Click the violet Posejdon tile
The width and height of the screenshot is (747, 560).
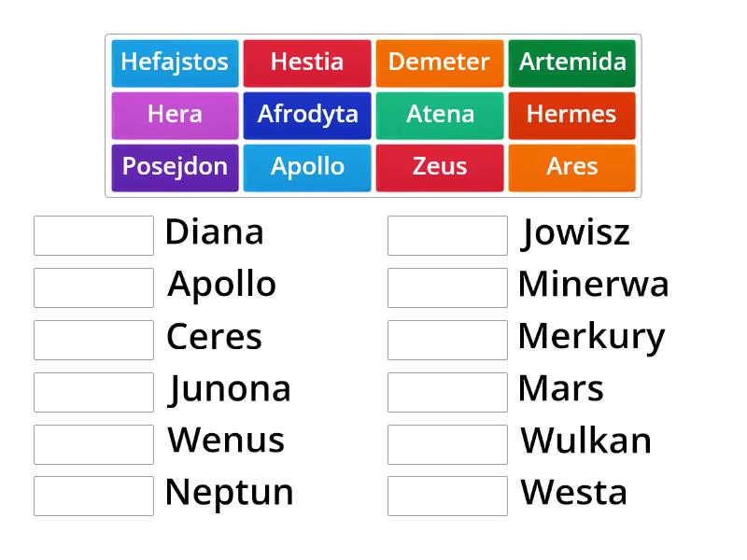click(175, 168)
